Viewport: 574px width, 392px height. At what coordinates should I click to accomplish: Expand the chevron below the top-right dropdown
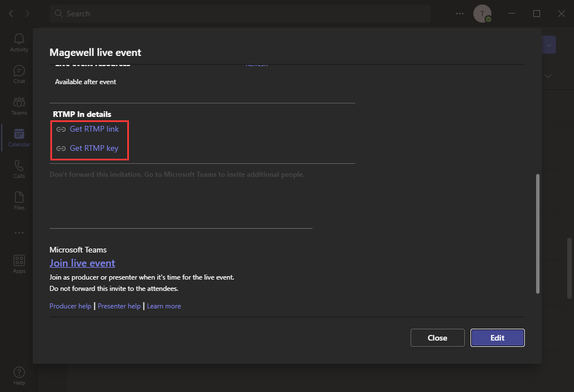tap(548, 76)
